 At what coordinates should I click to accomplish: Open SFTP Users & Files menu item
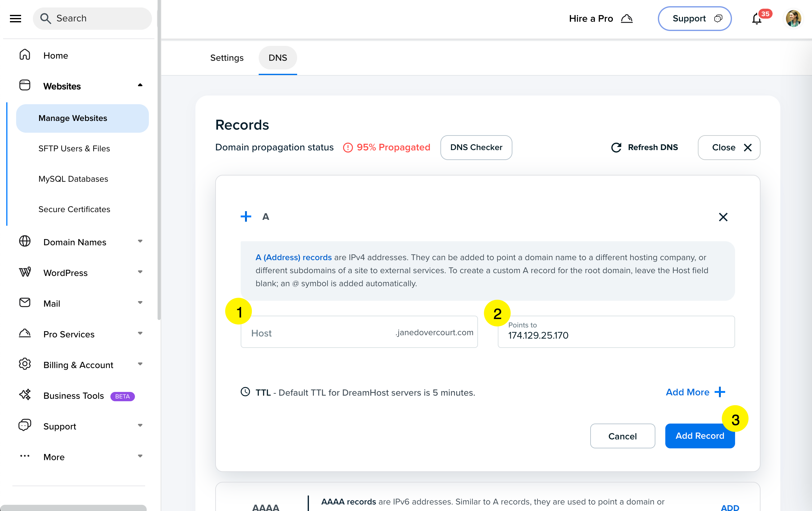tap(74, 148)
